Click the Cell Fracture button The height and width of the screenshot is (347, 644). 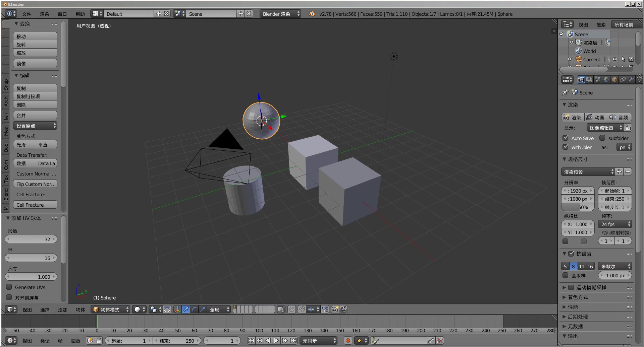[x=35, y=205]
